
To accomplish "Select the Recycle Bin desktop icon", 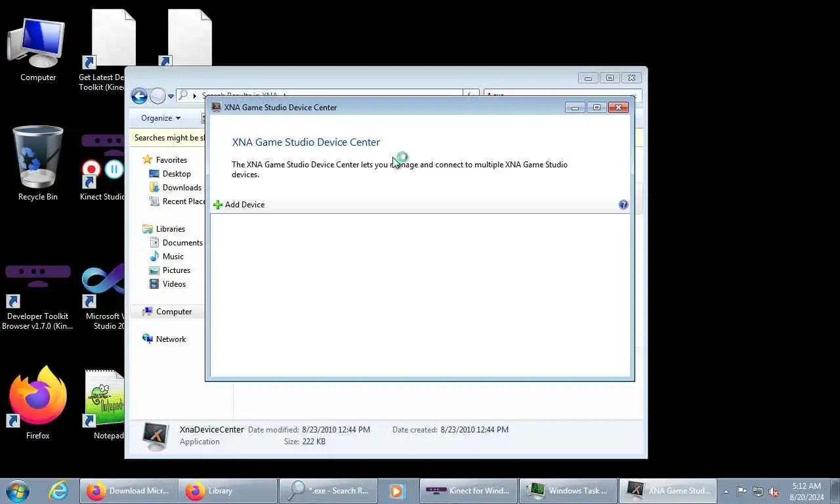I will click(37, 164).
